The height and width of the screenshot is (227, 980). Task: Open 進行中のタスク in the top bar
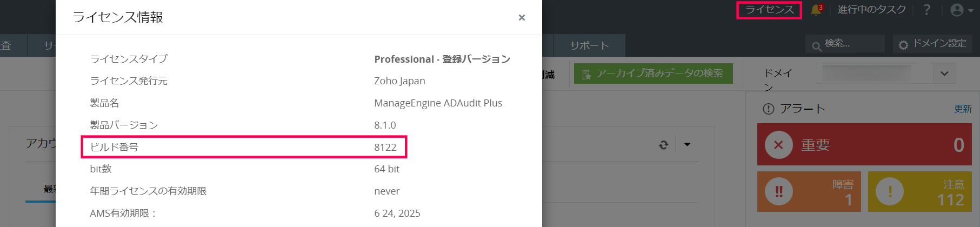click(x=871, y=10)
